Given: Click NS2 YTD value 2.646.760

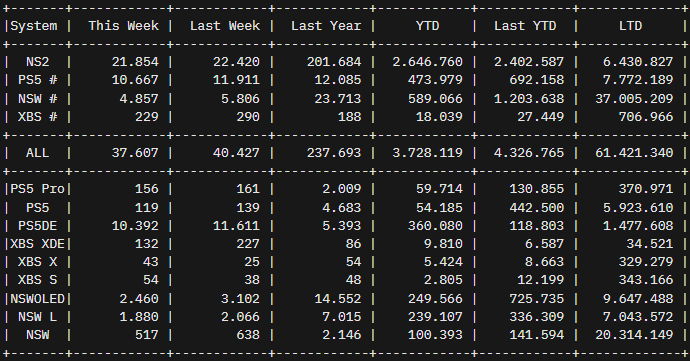Looking at the screenshot, I should 428,62.
